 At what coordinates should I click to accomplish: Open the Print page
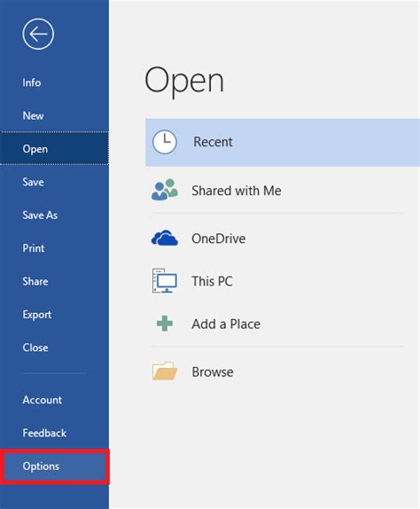pyautogui.click(x=54, y=248)
